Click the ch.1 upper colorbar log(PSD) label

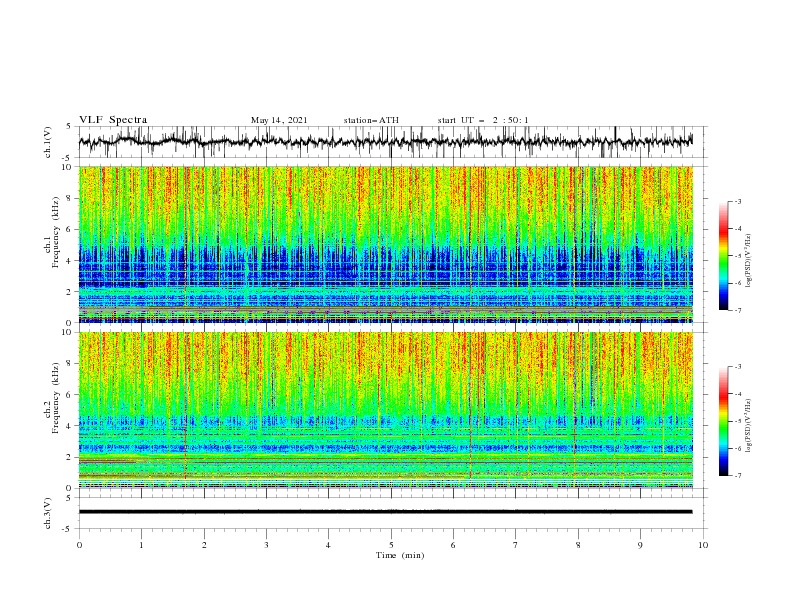pos(748,261)
